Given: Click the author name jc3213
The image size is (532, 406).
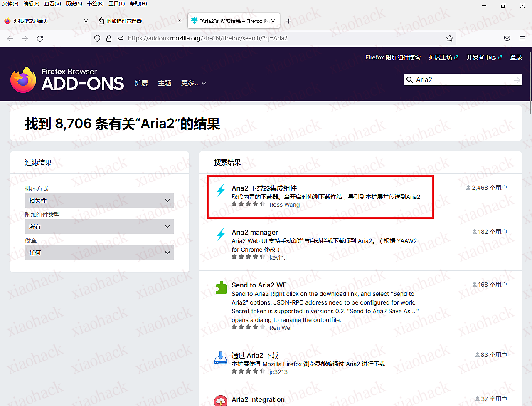Looking at the screenshot, I should [278, 372].
